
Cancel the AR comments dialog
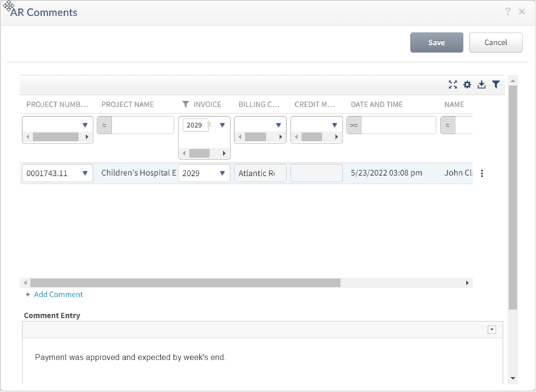496,42
